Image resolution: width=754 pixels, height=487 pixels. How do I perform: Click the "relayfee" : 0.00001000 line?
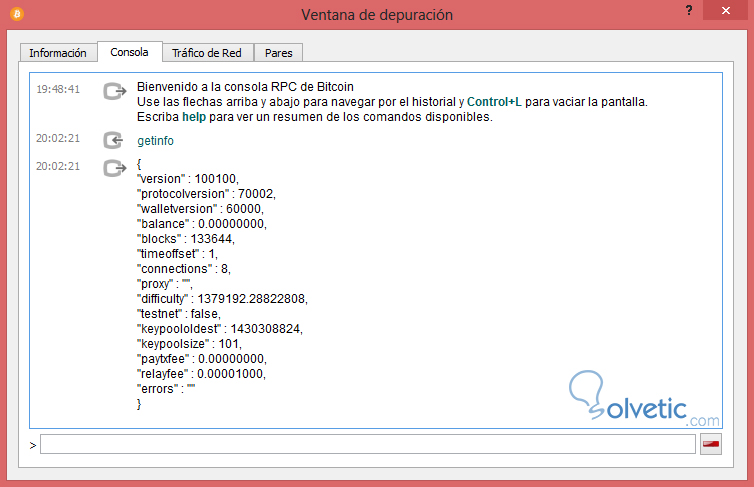(201, 374)
